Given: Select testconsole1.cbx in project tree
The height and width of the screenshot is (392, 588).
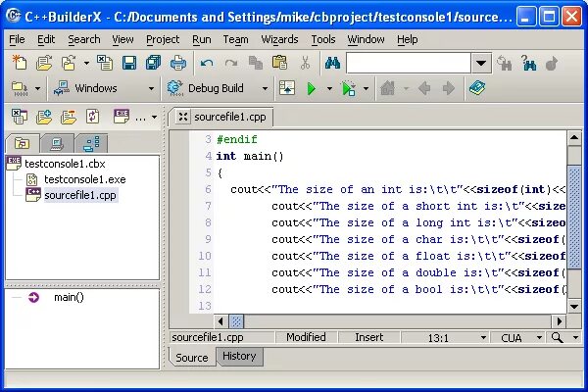Looking at the screenshot, I should (x=65, y=164).
